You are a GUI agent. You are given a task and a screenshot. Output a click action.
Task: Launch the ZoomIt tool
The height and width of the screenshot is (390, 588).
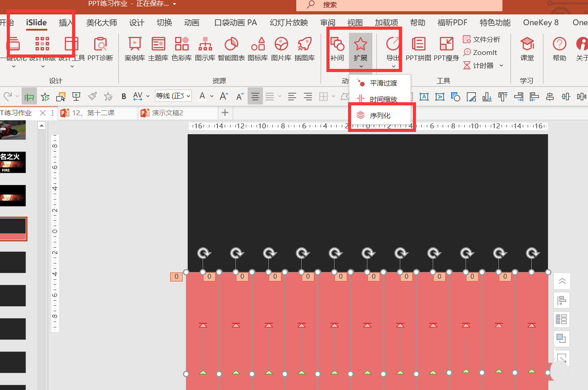(480, 52)
